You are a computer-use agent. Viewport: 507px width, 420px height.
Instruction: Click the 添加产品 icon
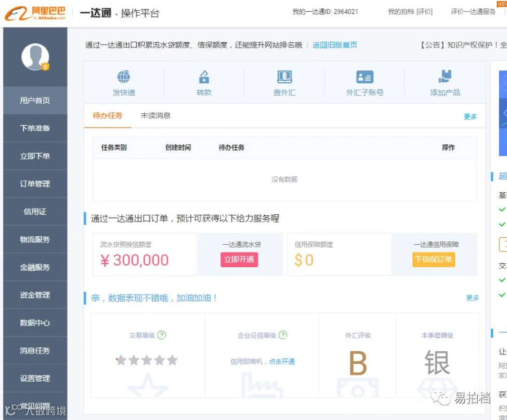tap(445, 77)
